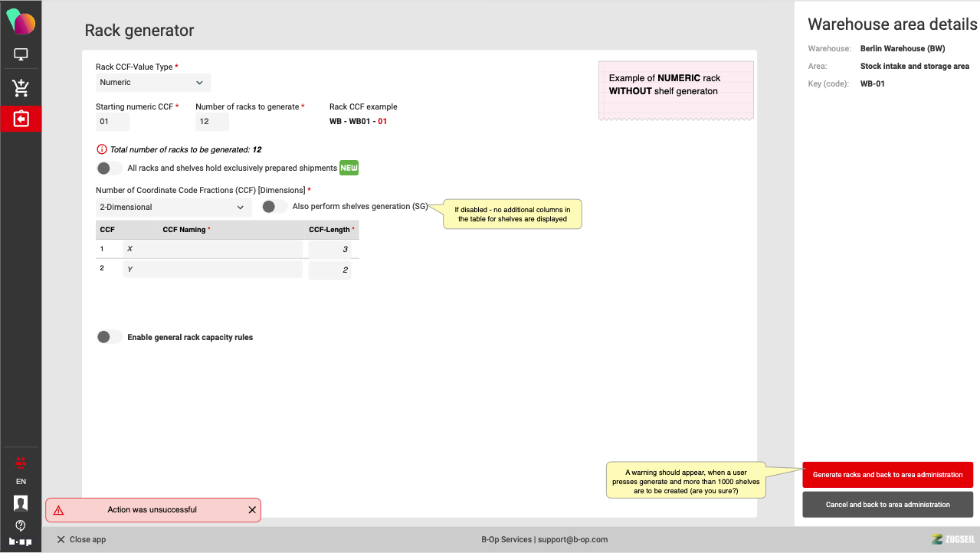Select the red clipboard arrow sidebar icon

[x=21, y=119]
